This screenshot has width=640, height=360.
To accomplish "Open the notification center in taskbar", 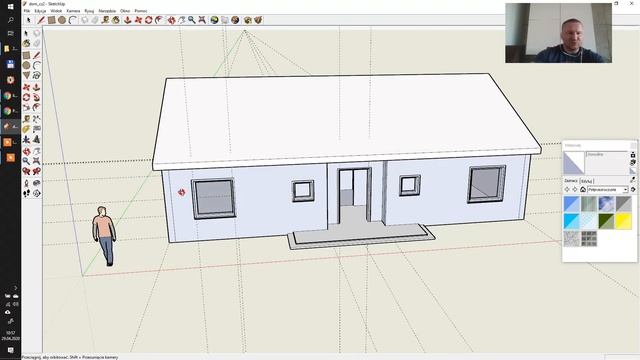I will [11, 350].
